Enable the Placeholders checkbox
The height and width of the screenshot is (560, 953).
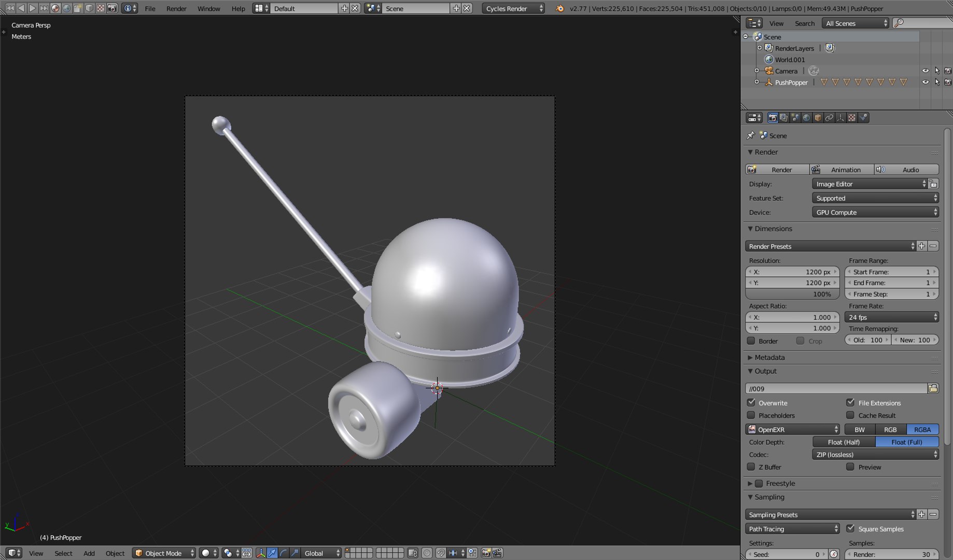(x=751, y=415)
